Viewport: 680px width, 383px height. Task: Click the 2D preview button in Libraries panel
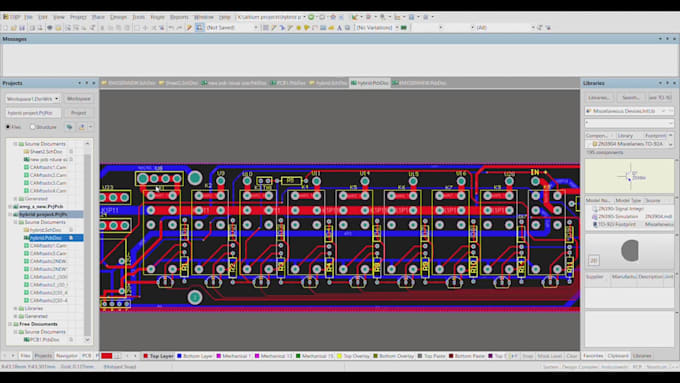coord(594,260)
